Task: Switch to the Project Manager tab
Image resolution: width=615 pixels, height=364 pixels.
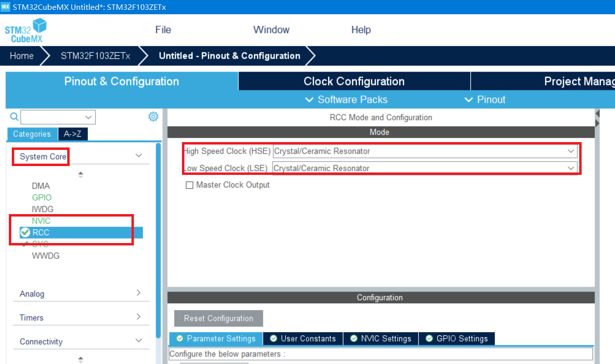Action: click(x=543, y=81)
